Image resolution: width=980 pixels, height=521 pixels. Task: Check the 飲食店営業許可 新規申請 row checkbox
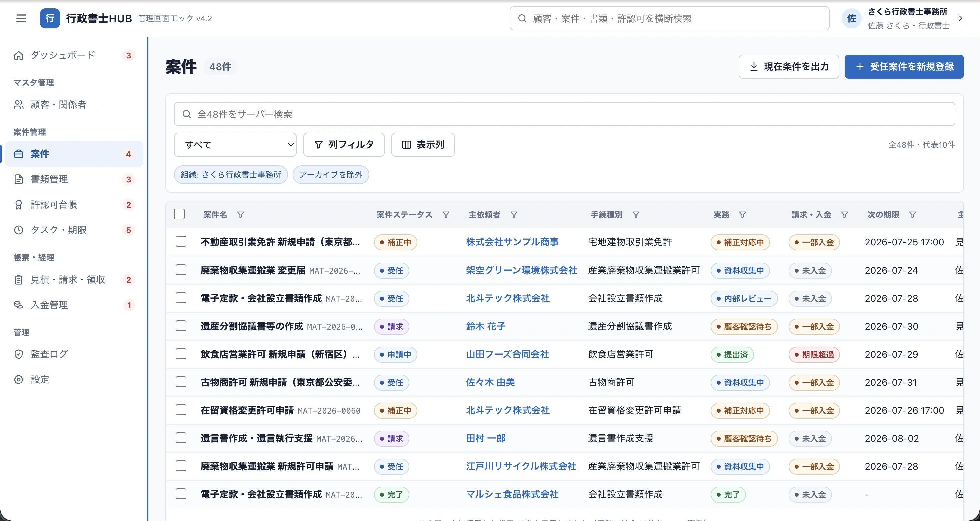pos(181,354)
